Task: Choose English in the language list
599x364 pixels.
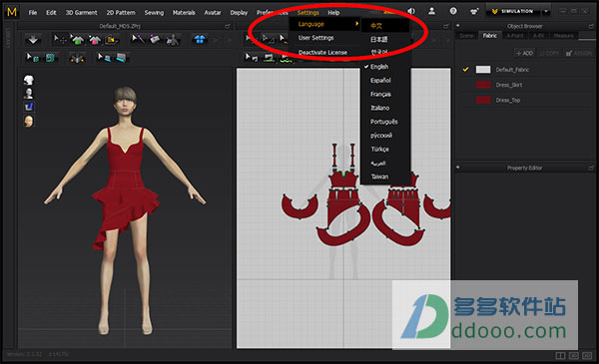Action: (x=379, y=67)
